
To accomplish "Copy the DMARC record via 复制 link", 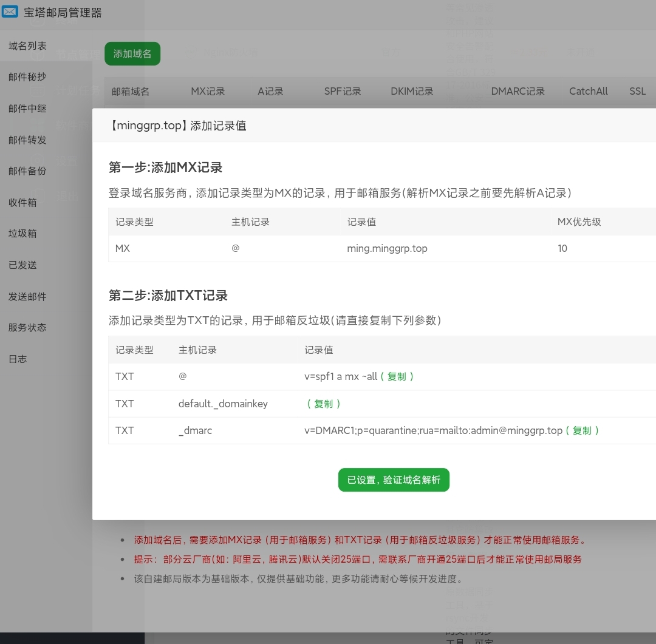I will (582, 430).
